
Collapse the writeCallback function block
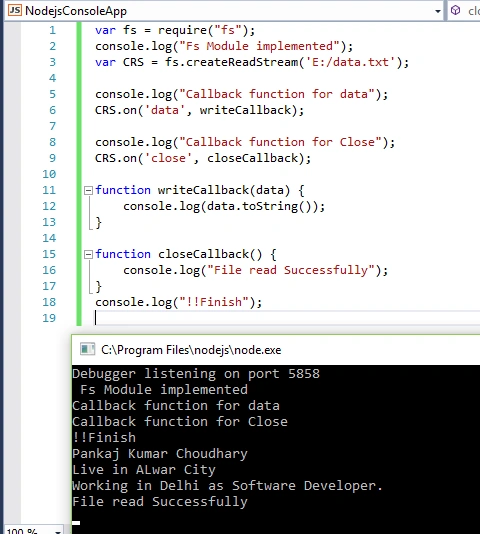tap(88, 190)
